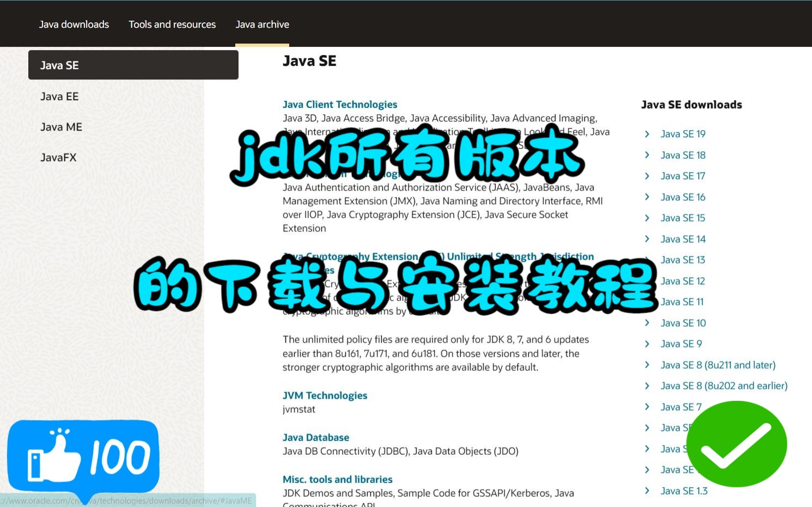
Task: Click chevron beside Java SE 8 (8u211 and later)
Action: (647, 365)
